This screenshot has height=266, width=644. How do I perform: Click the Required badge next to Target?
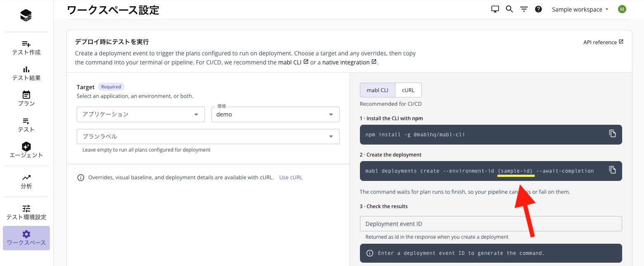(111, 87)
